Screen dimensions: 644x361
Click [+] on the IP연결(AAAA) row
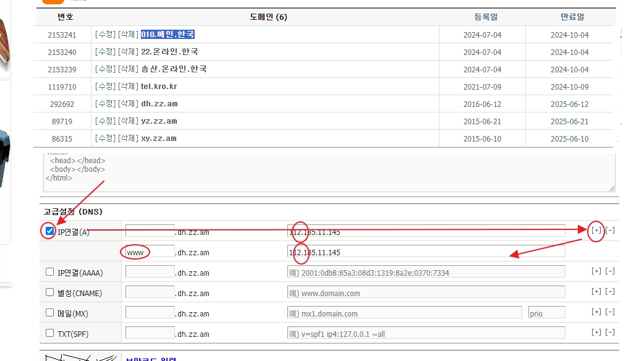click(x=596, y=271)
